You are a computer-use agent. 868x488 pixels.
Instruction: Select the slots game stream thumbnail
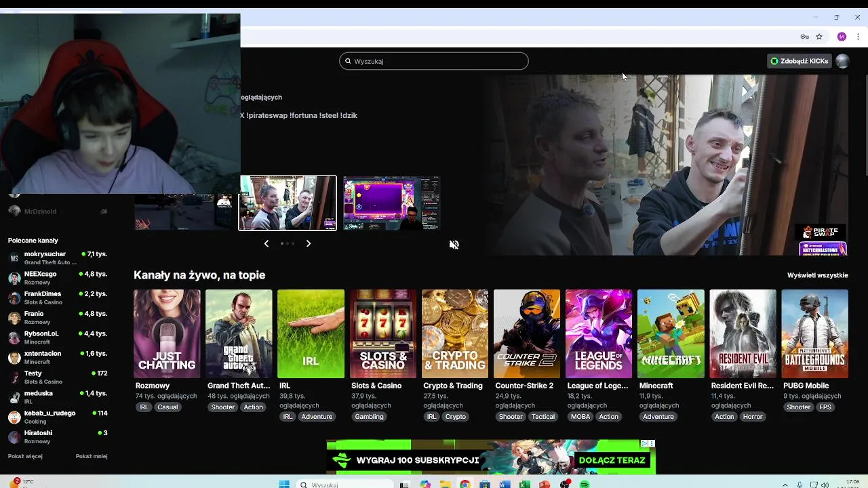[x=391, y=203]
